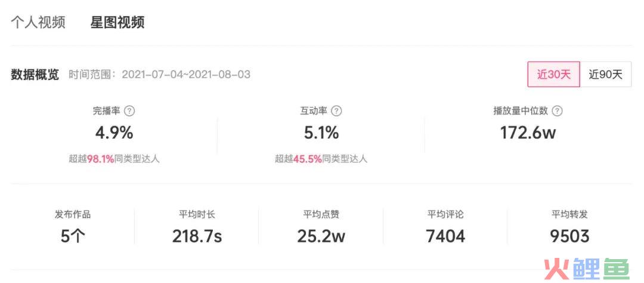Click the 平均点赞 25.2w statistic
Image resolution: width=644 pixels, height=283 pixels.
point(321,227)
